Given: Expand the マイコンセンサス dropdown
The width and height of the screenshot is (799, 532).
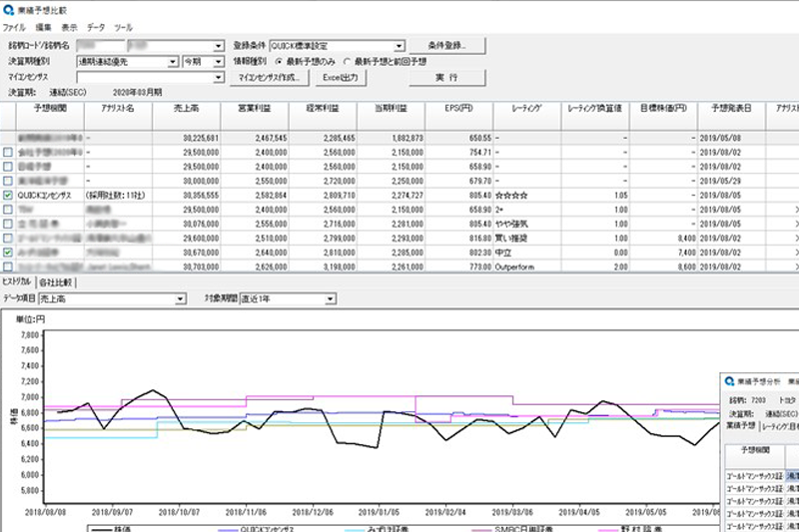Looking at the screenshot, I should tap(219, 78).
